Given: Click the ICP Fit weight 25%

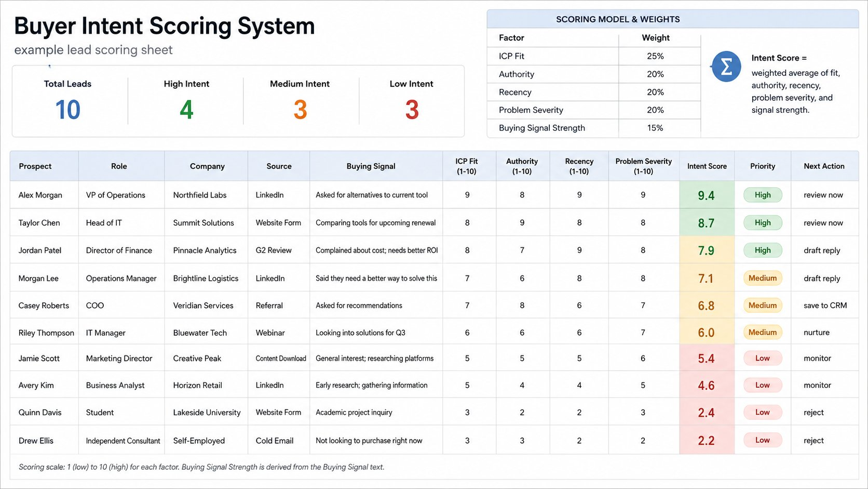Looking at the screenshot, I should coord(655,56).
